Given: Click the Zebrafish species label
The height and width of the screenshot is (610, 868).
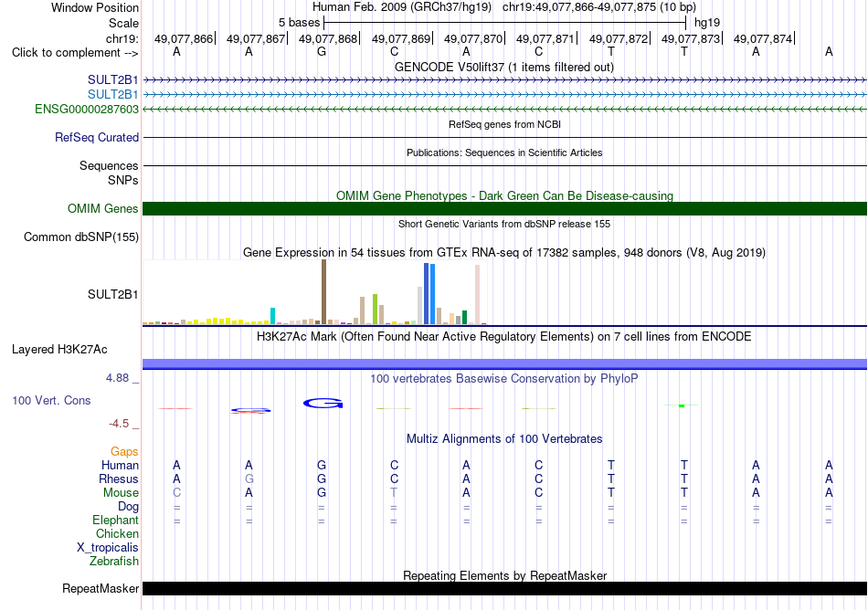Looking at the screenshot, I should (x=114, y=561).
